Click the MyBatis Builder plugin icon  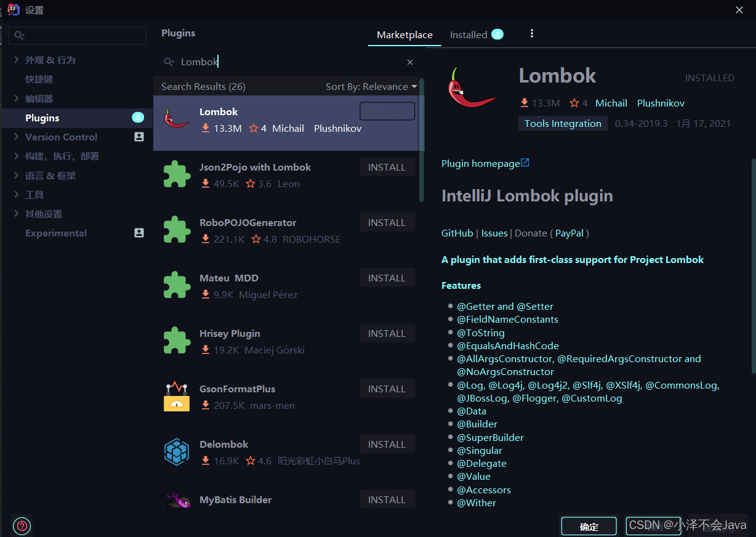tap(178, 500)
